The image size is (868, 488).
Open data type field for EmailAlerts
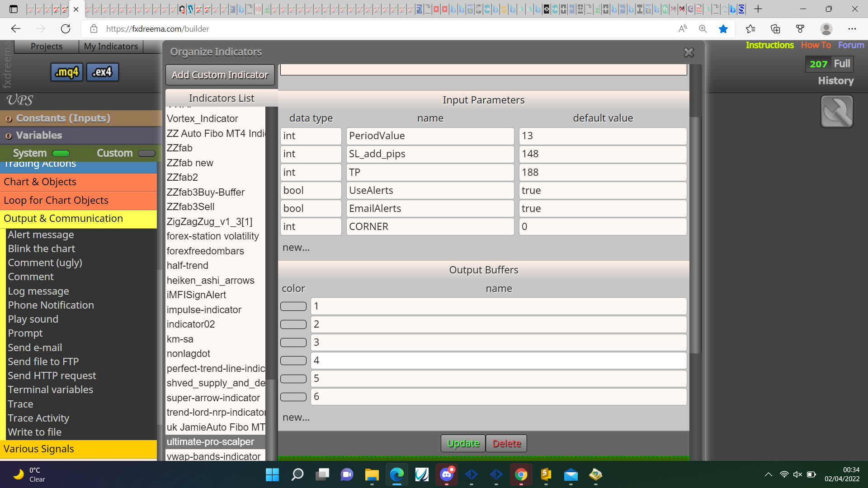point(311,209)
